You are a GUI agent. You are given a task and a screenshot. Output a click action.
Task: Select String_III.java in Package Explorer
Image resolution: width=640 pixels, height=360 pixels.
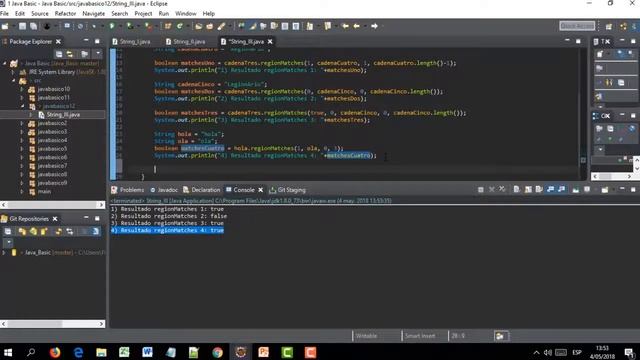(x=63, y=115)
